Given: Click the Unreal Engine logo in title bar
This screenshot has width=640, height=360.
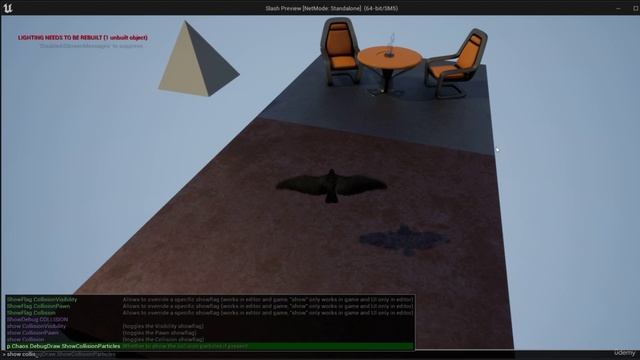Looking at the screenshot, I should click(7, 8).
